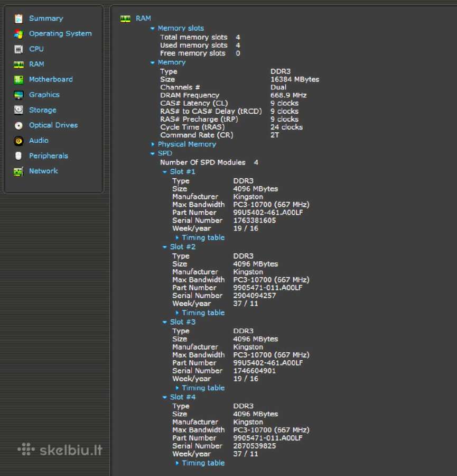Viewport: 457px width, 476px height.
Task: Open the Motherboard section
Action: click(x=51, y=79)
